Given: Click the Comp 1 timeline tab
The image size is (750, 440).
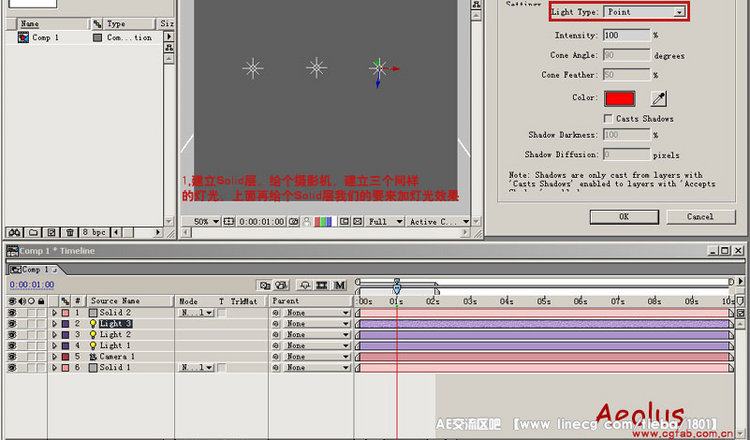Looking at the screenshot, I should point(33,270).
